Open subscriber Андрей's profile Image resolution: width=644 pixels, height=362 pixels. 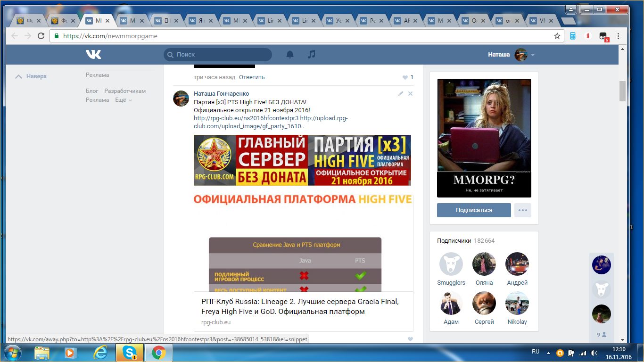tap(517, 269)
